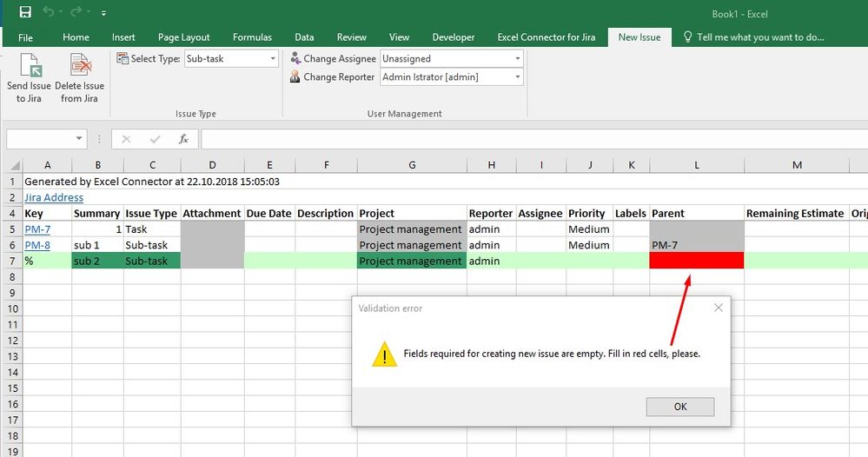The width and height of the screenshot is (868, 457).
Task: Switch to the Data tab
Action: pos(304,37)
